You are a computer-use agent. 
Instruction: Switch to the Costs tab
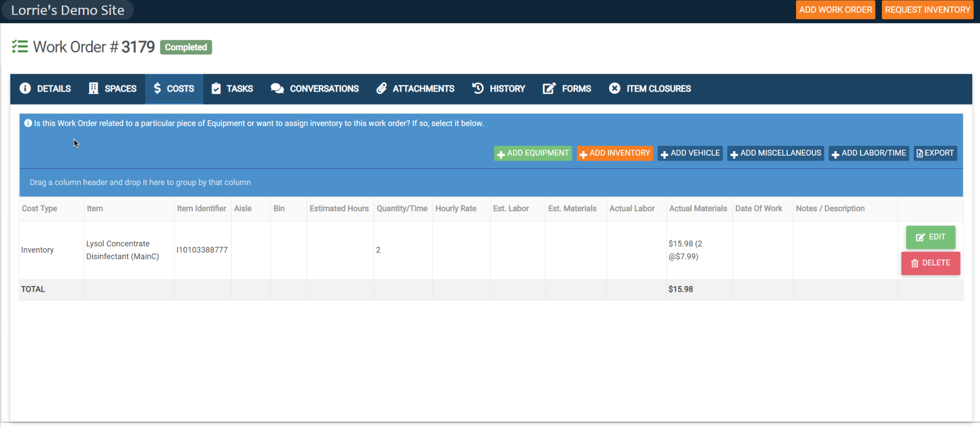(x=174, y=89)
